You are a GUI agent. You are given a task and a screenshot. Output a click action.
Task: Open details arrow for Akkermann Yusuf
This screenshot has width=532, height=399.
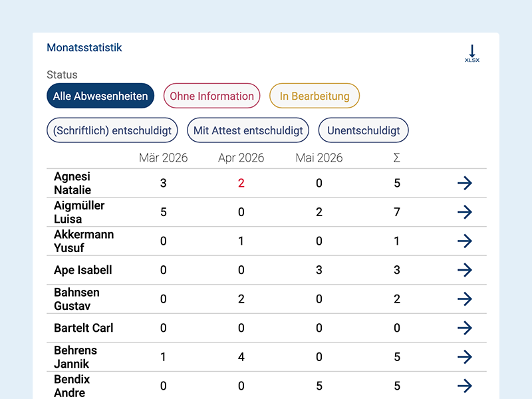pos(464,241)
